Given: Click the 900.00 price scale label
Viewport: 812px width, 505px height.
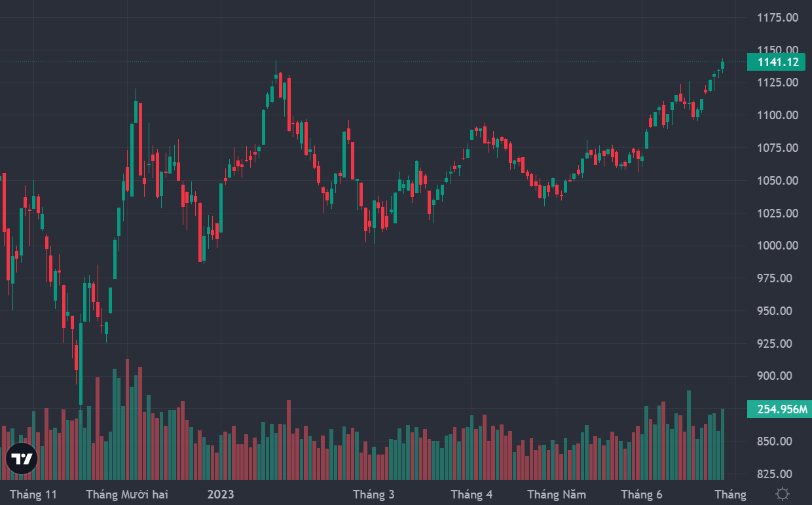Looking at the screenshot, I should click(x=777, y=376).
